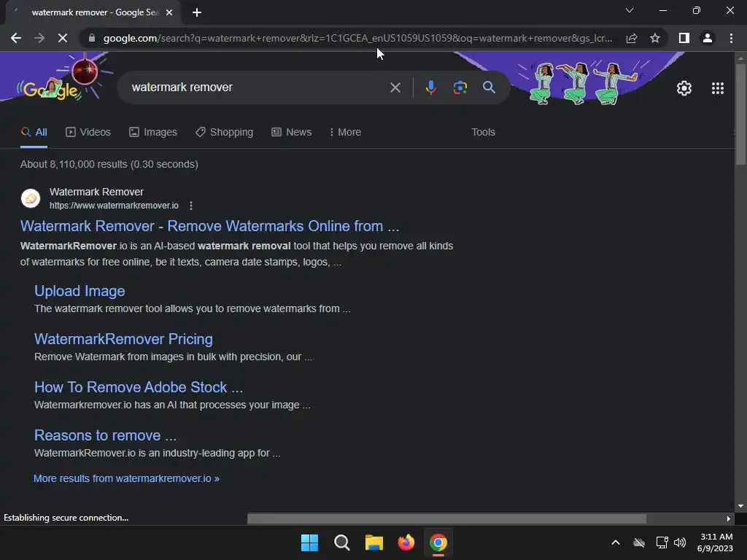Image resolution: width=747 pixels, height=560 pixels.
Task: Launch Firefox from the taskbar
Action: (x=406, y=542)
